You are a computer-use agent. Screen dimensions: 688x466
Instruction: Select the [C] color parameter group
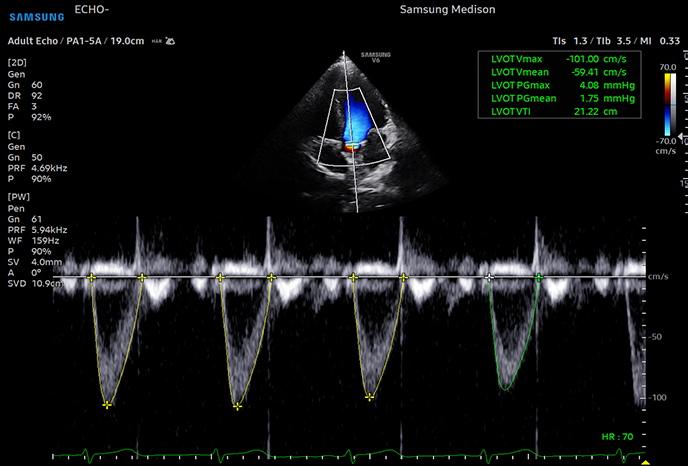click(x=15, y=132)
